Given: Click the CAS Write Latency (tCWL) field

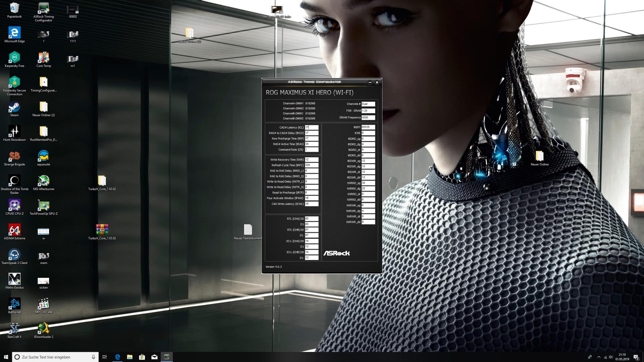Looking at the screenshot, I should click(312, 204).
